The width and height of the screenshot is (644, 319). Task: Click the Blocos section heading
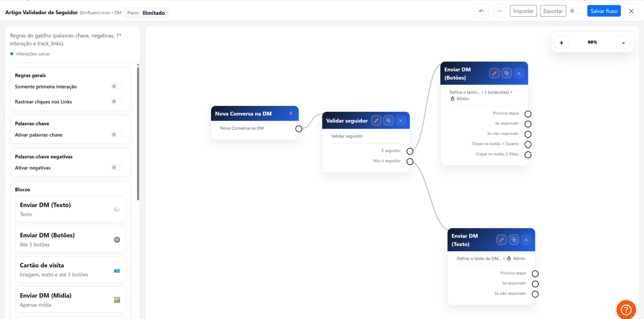(22, 190)
